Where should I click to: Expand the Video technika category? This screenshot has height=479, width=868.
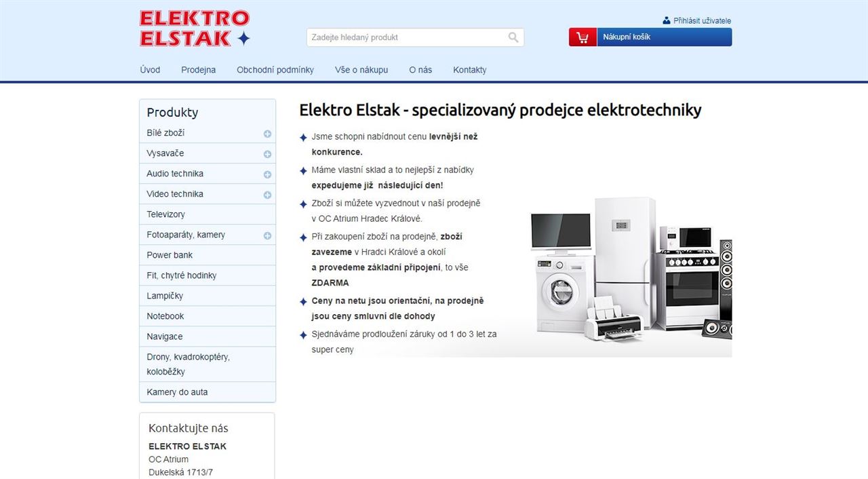click(x=267, y=195)
